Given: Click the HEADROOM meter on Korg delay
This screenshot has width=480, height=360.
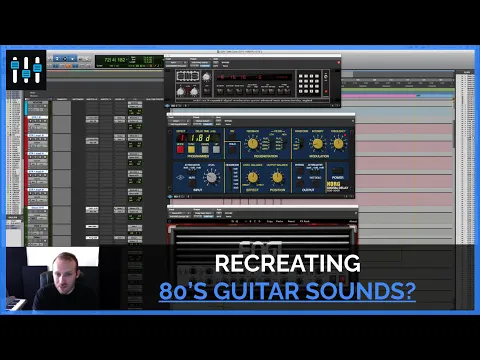Looking at the screenshot, I should [232, 179].
